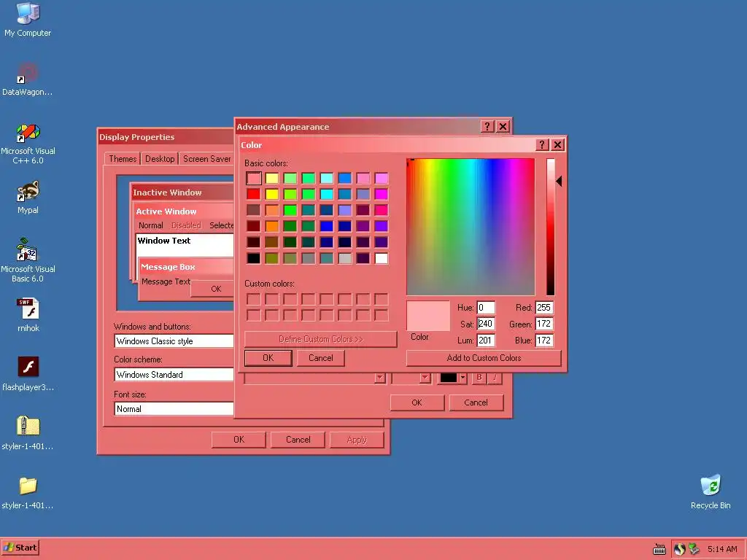This screenshot has width=747, height=560.
Task: Click OK in Display Properties window
Action: pyautogui.click(x=239, y=440)
